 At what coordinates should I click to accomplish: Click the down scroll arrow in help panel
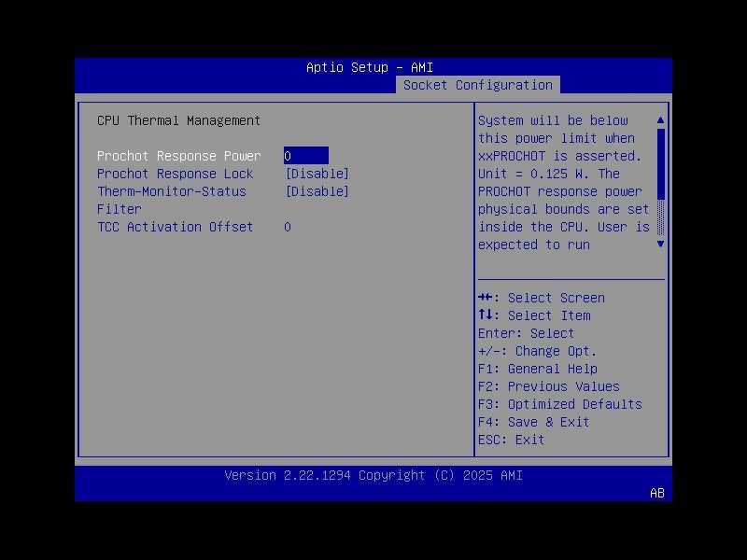[660, 245]
